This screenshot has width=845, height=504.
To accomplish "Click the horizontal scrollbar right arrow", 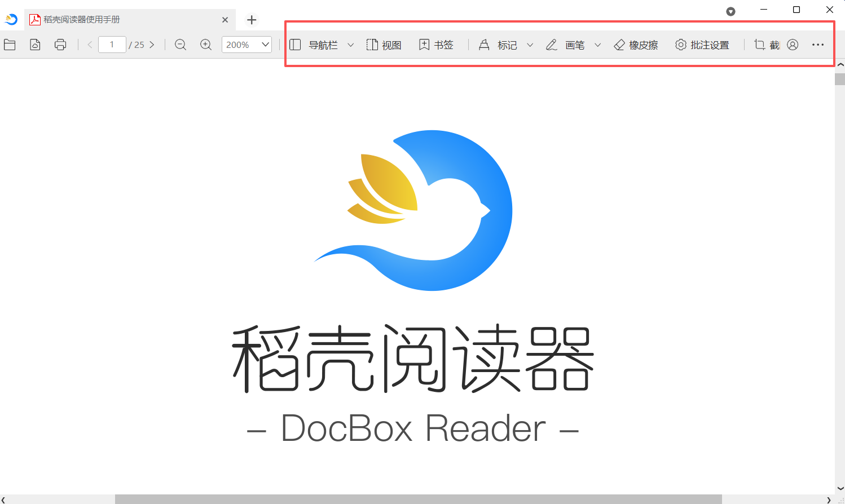I will pos(829,499).
